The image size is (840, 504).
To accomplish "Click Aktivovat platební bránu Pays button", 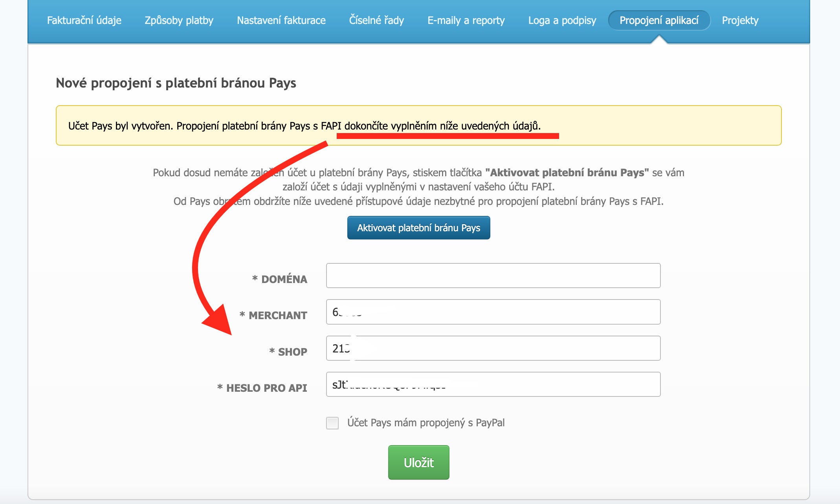I will click(x=419, y=228).
